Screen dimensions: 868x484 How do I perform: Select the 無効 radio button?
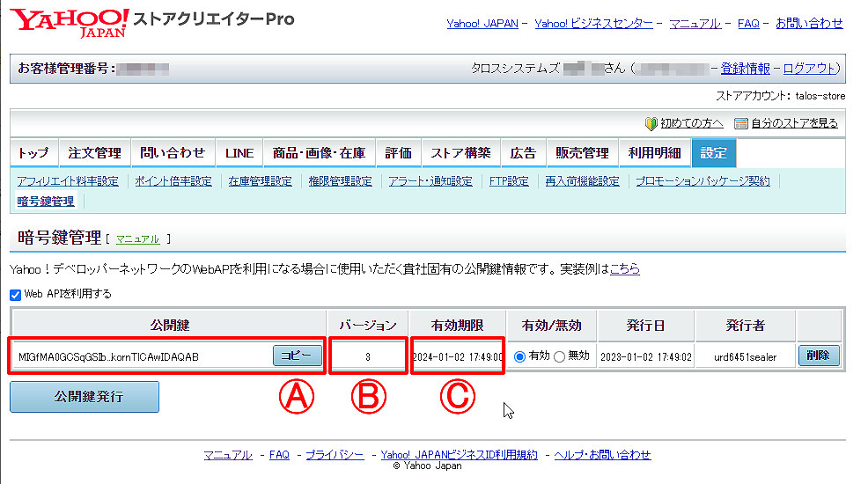point(559,356)
